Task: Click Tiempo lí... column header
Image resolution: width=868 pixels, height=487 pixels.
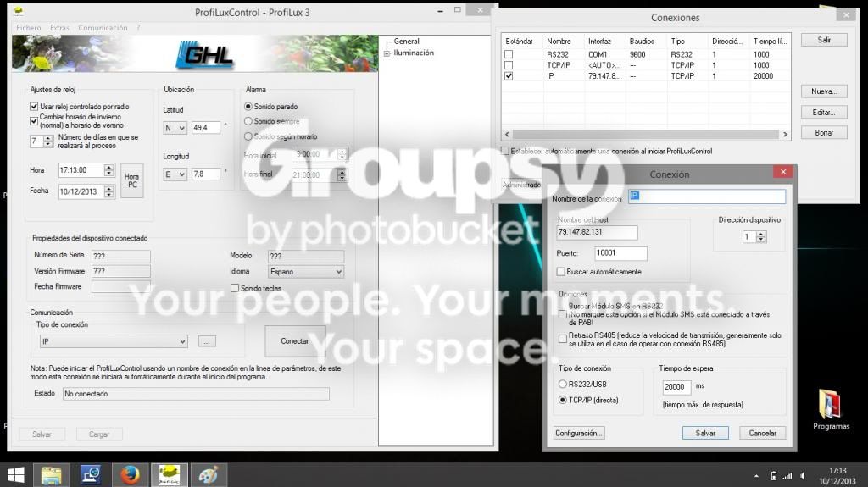Action: point(770,42)
